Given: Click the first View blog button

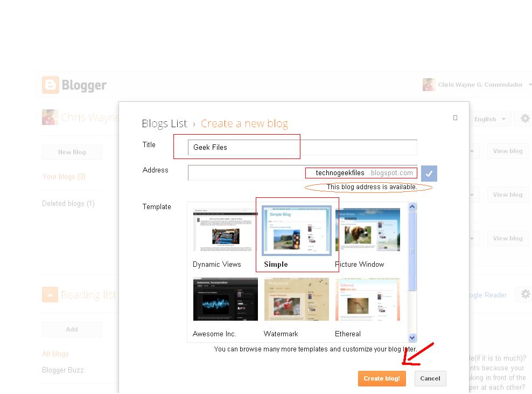Looking at the screenshot, I should point(508,151).
